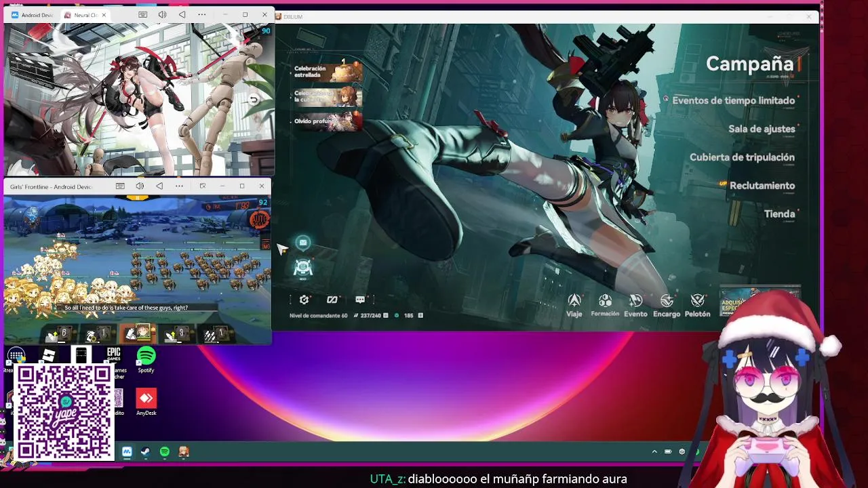The height and width of the screenshot is (488, 868).
Task: Open the more options menu in Neural Cloud window
Action: pyautogui.click(x=202, y=15)
